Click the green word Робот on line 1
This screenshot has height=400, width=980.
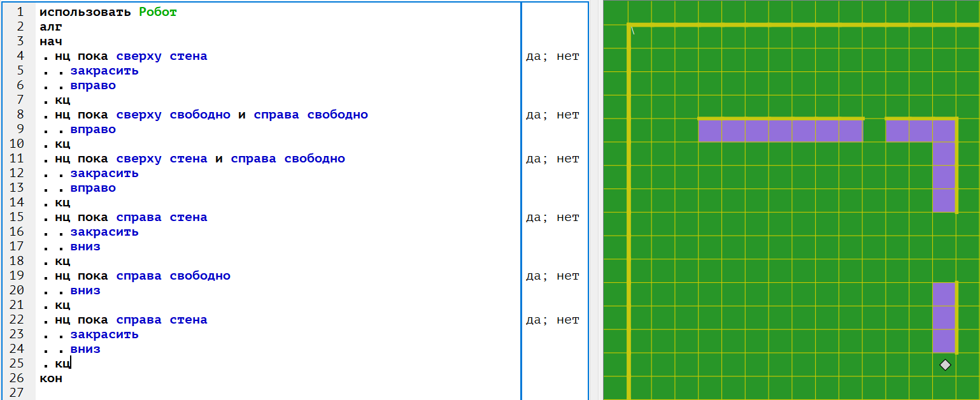[158, 12]
